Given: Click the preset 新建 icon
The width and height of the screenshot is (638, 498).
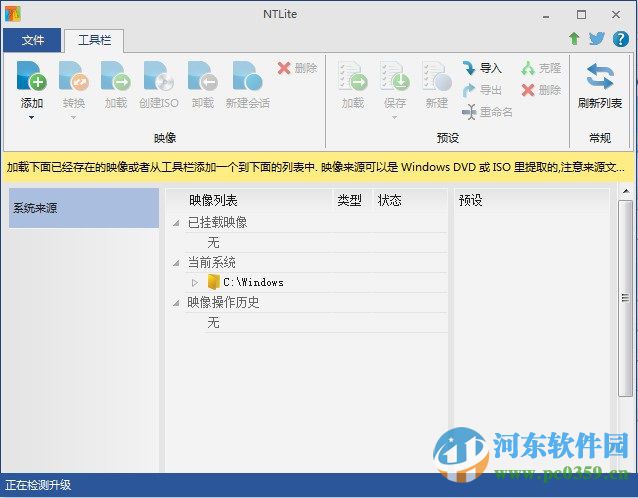Looking at the screenshot, I should [437, 76].
